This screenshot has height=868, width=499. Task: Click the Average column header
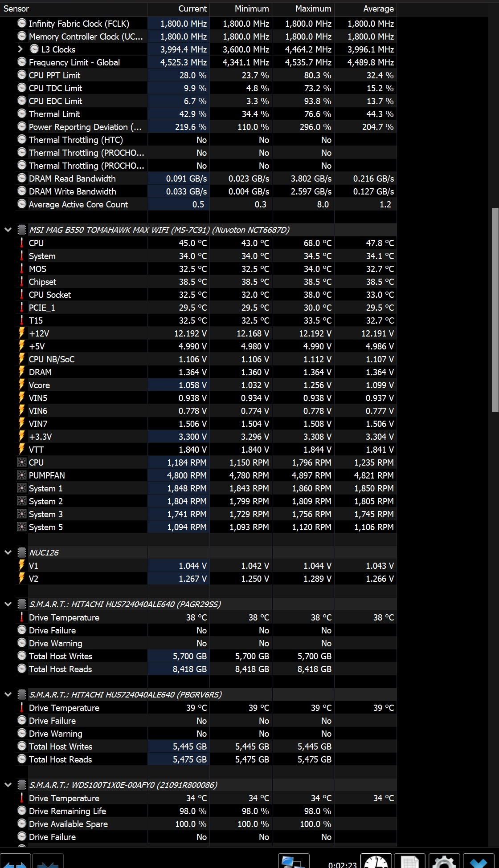point(366,8)
